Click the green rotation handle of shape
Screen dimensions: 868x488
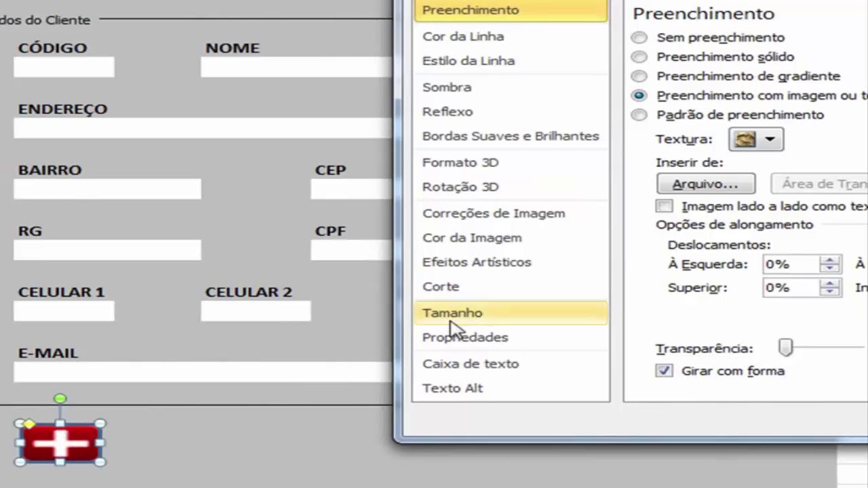(60, 399)
